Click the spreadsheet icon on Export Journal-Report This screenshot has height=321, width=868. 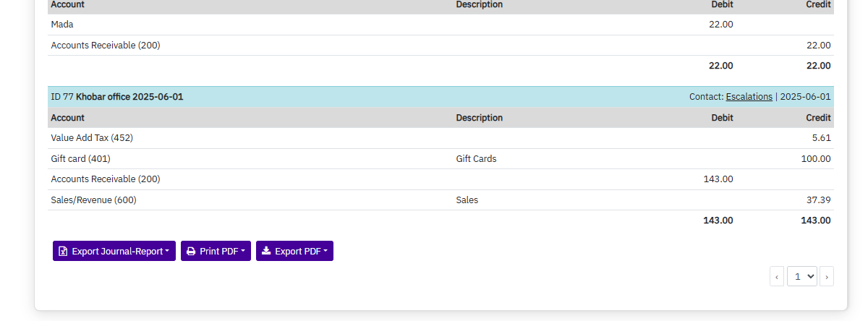click(63, 252)
